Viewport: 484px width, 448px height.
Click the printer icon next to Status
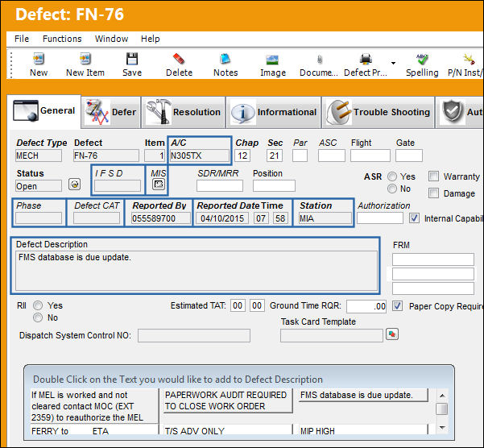pyautogui.click(x=74, y=185)
